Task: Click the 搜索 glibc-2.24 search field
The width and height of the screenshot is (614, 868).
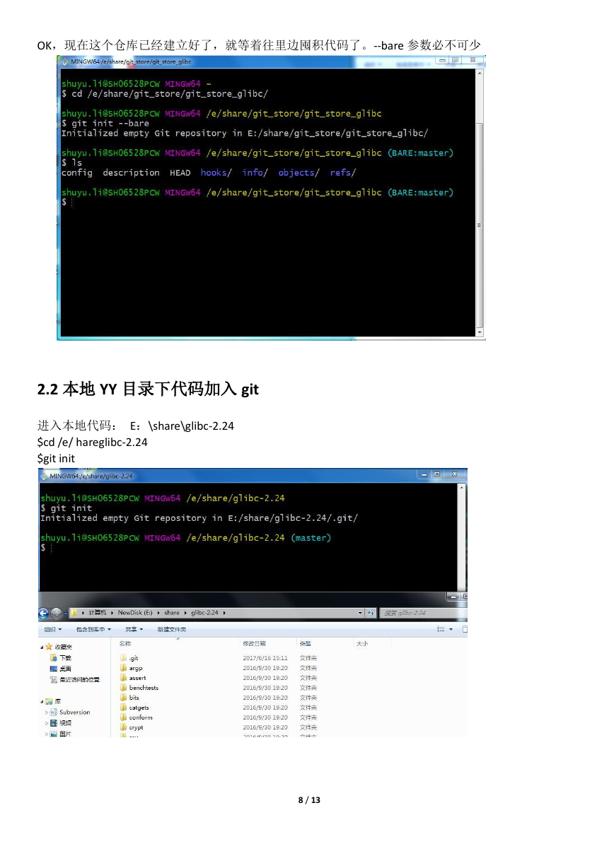Action: [423, 613]
